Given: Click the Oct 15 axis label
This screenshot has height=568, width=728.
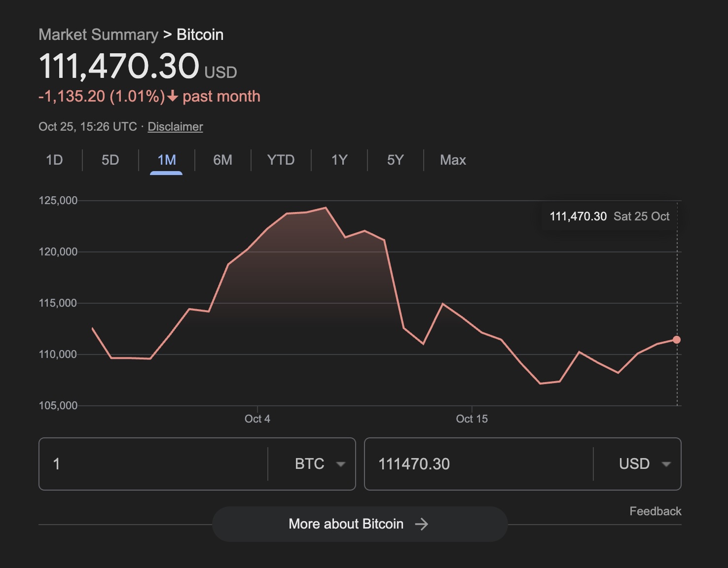Looking at the screenshot, I should (472, 419).
